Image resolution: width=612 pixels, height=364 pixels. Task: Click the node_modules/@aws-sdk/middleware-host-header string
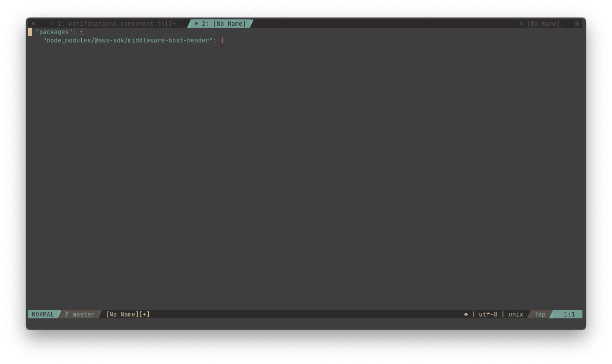[128, 40]
